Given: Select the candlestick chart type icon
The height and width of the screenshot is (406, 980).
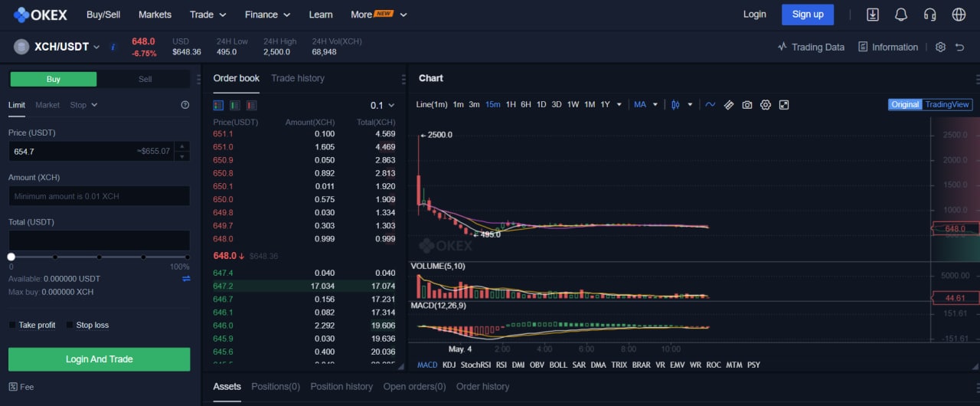Looking at the screenshot, I should [675, 105].
